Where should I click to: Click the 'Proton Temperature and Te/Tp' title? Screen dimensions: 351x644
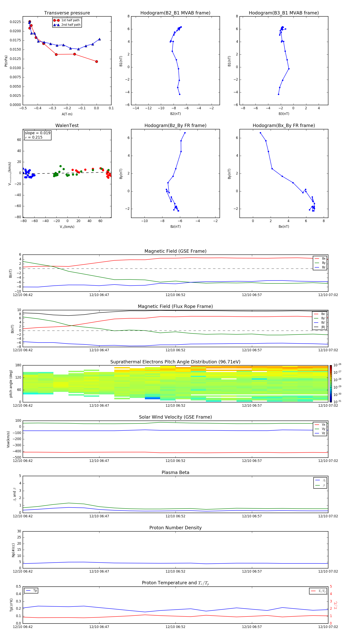click(x=175, y=583)
